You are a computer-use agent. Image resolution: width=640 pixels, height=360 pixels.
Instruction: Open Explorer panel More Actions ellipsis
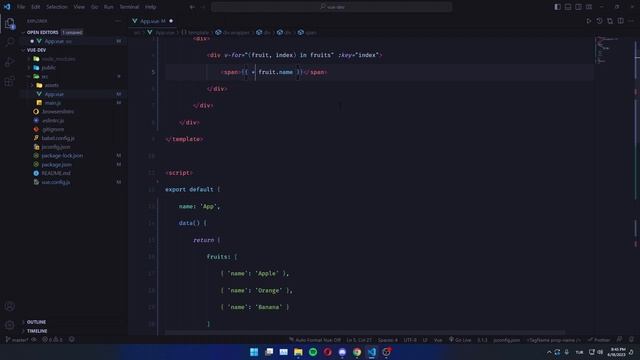[x=118, y=21]
